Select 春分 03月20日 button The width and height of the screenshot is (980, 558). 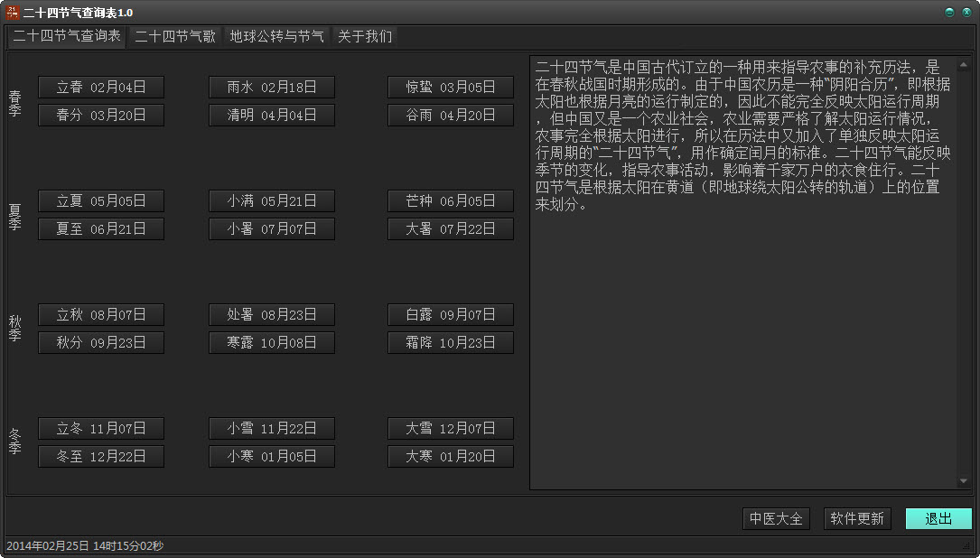coord(101,115)
